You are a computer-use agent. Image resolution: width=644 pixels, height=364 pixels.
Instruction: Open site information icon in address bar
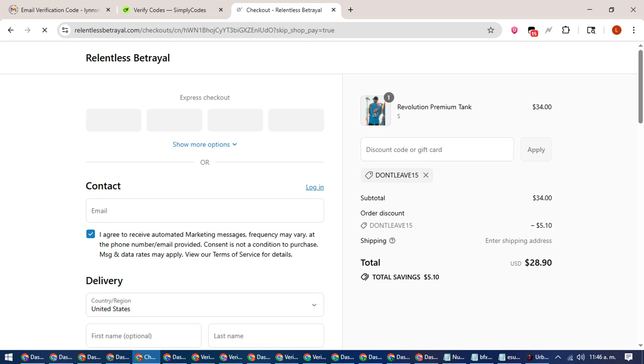pos(65,30)
